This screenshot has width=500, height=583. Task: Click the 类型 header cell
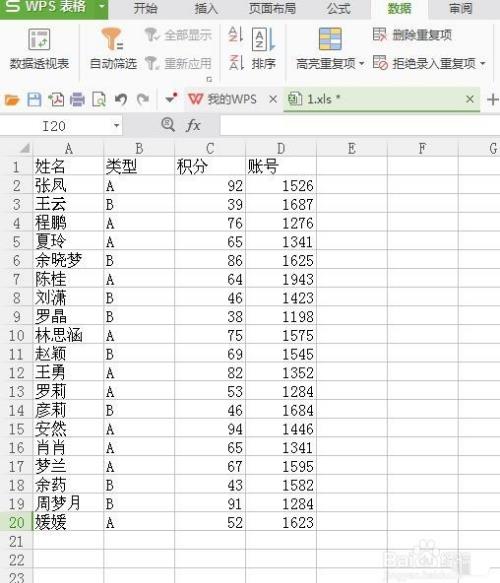coord(139,166)
